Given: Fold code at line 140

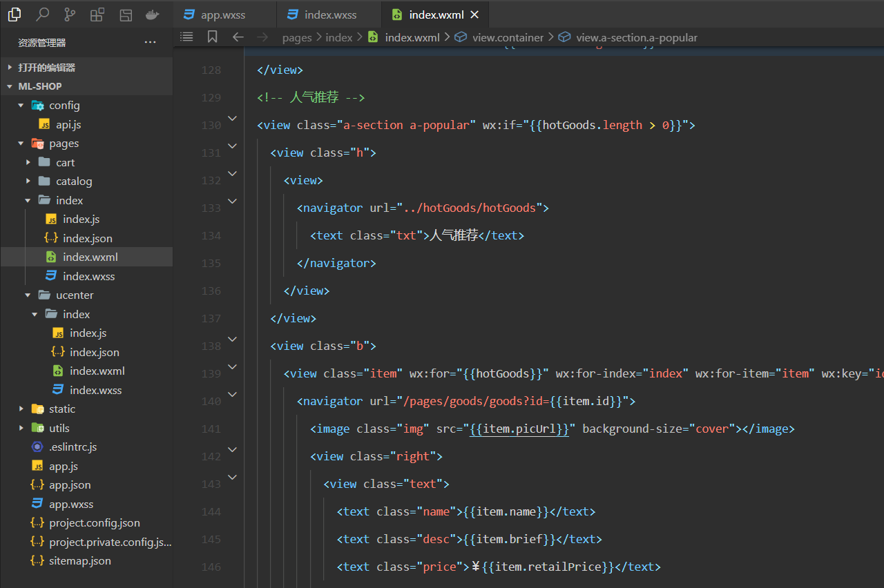Looking at the screenshot, I should point(233,395).
